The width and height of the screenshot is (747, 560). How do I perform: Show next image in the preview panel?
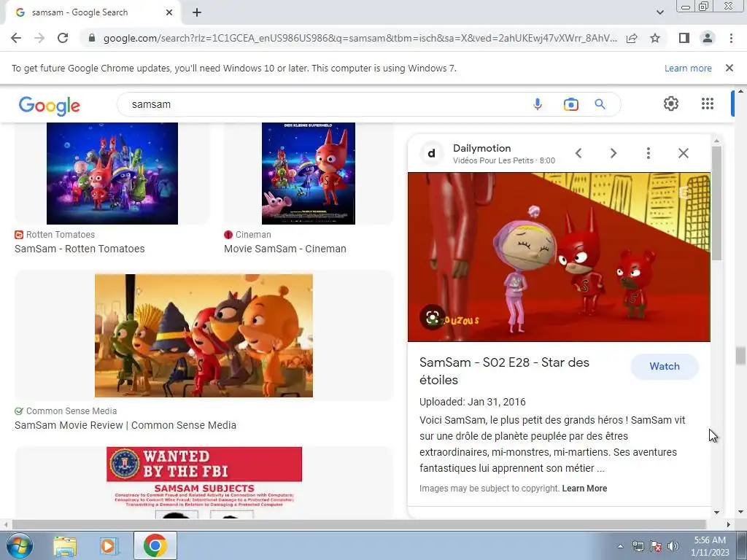tap(613, 153)
